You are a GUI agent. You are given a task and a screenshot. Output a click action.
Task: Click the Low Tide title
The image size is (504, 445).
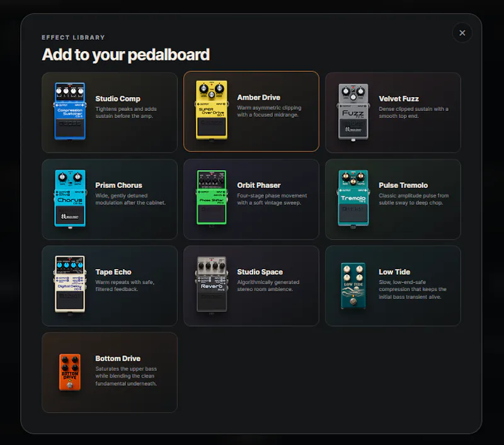(394, 272)
